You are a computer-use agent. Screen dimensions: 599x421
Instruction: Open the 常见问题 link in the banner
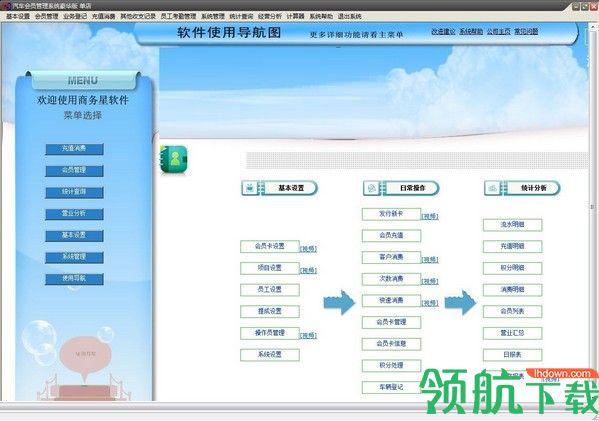pyautogui.click(x=526, y=32)
